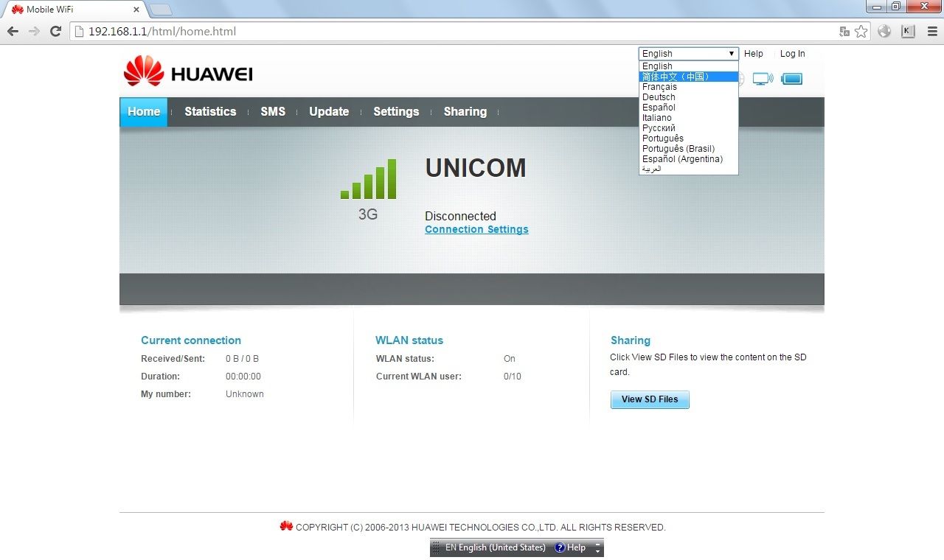The width and height of the screenshot is (944, 560).
Task: Open the SMS tab
Action: pos(273,112)
